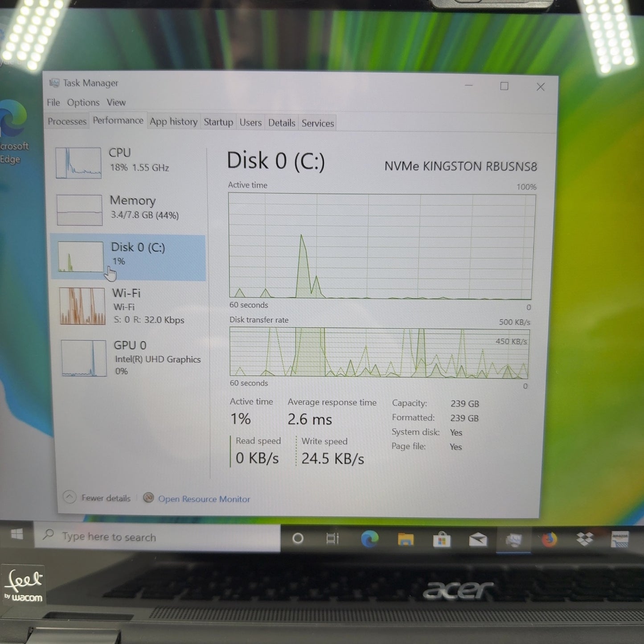The width and height of the screenshot is (644, 644).
Task: Open the Windows Start menu
Action: click(x=17, y=534)
